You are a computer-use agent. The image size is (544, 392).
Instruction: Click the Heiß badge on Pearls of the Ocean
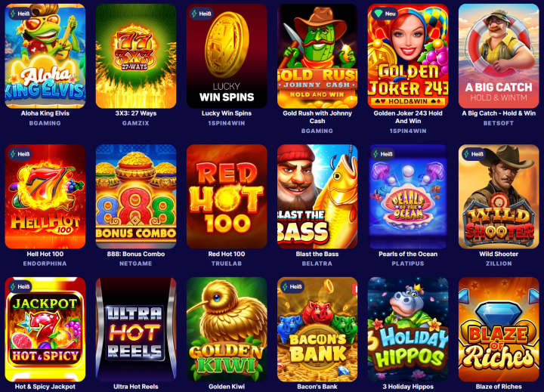pyautogui.click(x=382, y=154)
